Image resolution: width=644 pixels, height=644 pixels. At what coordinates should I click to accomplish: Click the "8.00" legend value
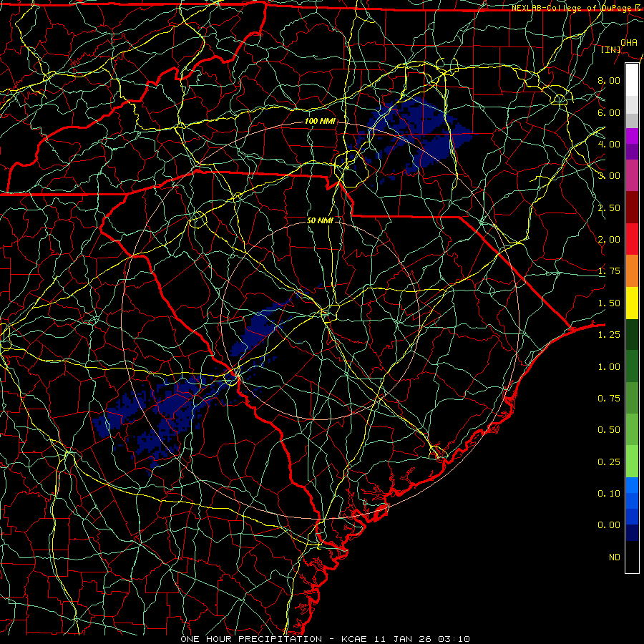(609, 80)
